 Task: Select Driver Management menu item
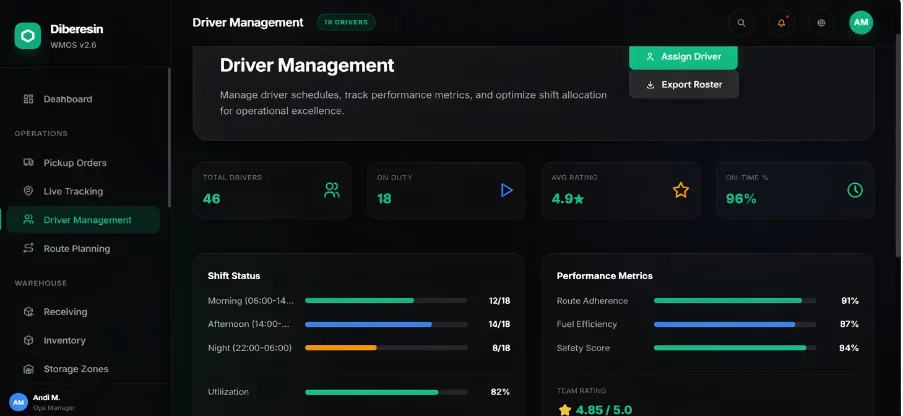[84, 220]
